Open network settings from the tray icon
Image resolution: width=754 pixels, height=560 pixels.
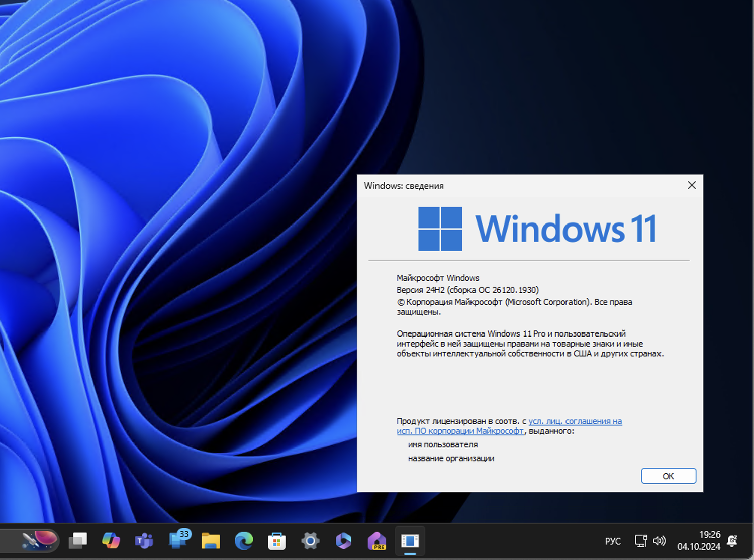[640, 541]
